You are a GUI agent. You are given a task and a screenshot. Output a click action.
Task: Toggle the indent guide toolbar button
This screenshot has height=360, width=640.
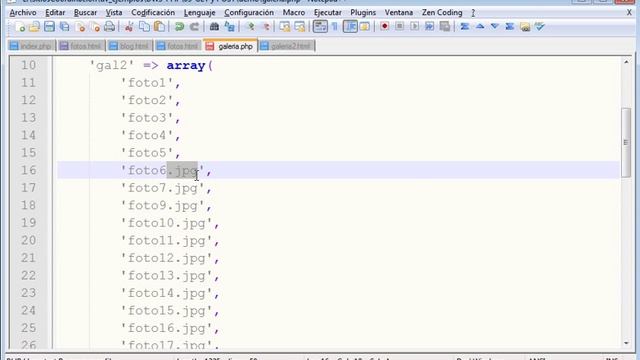[x=350, y=27]
